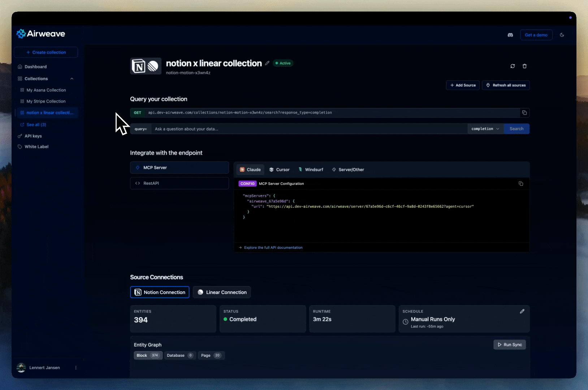Click the refresh collection icon
This screenshot has height=390, width=588.
(x=513, y=66)
